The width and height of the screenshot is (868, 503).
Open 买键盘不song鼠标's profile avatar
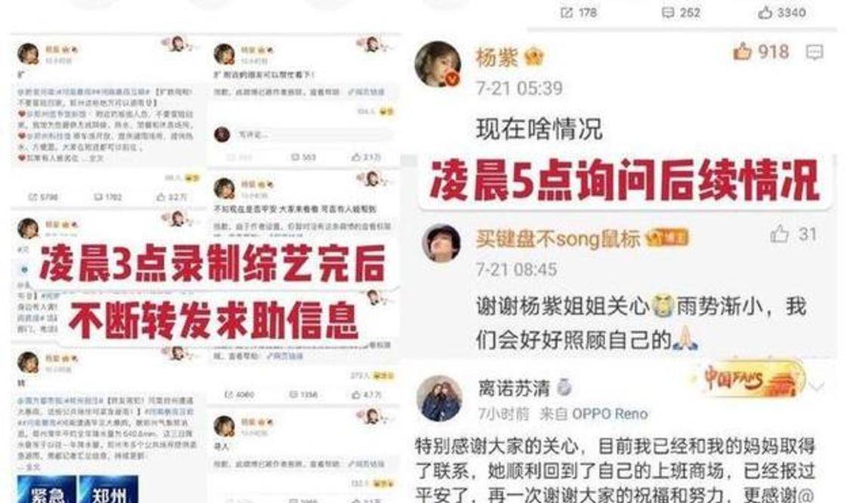pos(441,242)
